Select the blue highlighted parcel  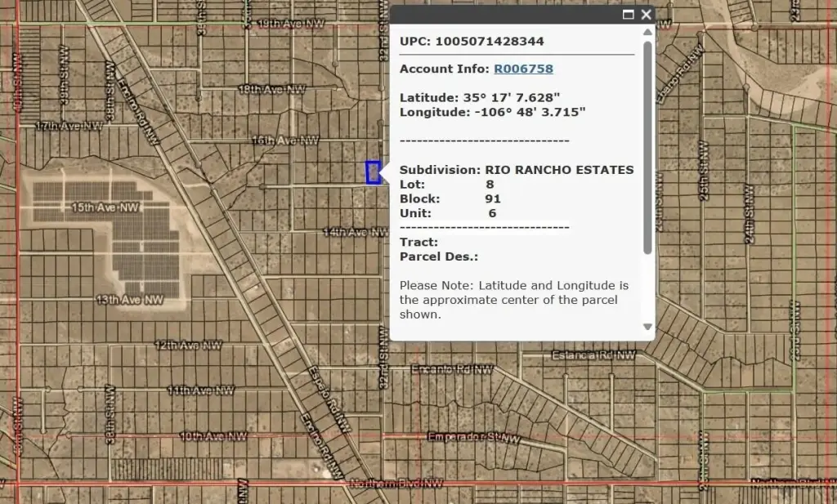point(374,172)
